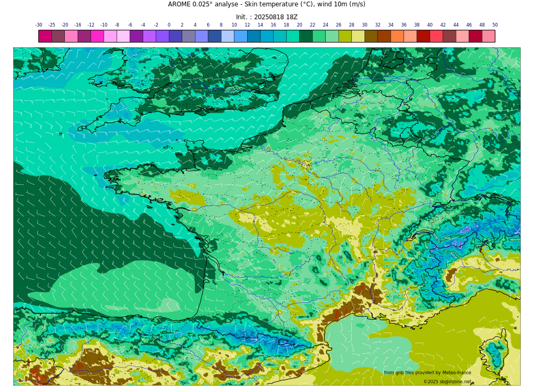Click the '40' legend scale number
This screenshot has width=534, height=392.
pos(430,25)
